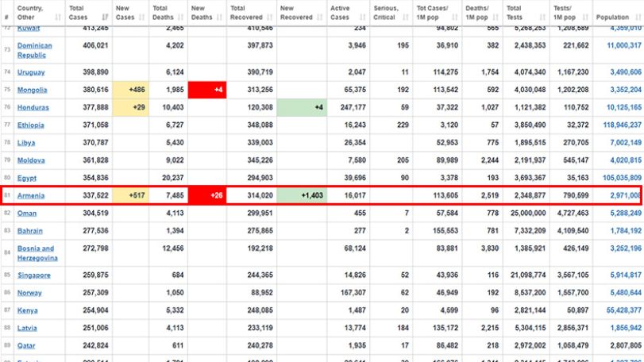
Task: Open Egypt population link 105,035,809
Action: pos(622,178)
